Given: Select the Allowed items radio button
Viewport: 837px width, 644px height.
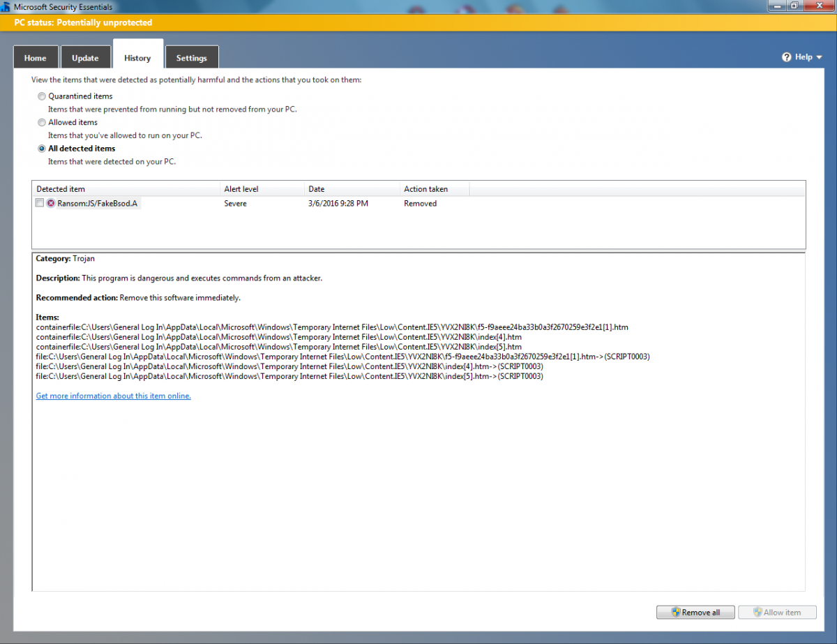Looking at the screenshot, I should pyautogui.click(x=42, y=122).
